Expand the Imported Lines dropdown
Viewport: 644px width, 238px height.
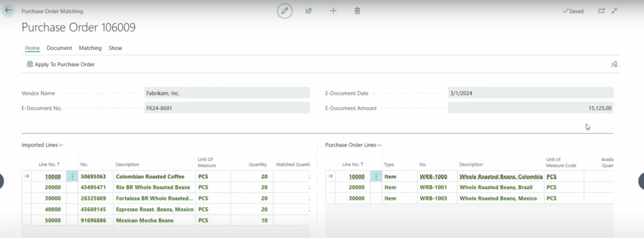[x=42, y=145]
